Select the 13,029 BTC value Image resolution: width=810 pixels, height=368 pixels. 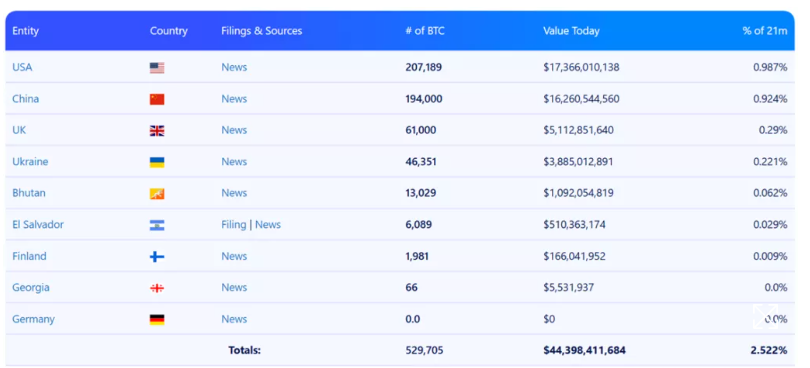(420, 193)
